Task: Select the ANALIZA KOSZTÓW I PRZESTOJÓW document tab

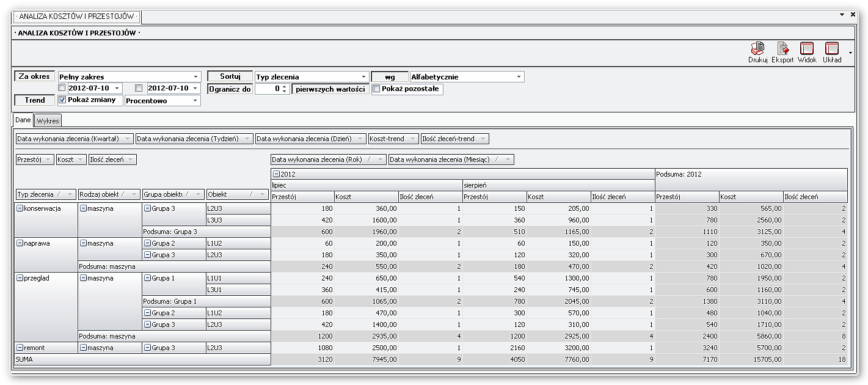Action: (76, 16)
